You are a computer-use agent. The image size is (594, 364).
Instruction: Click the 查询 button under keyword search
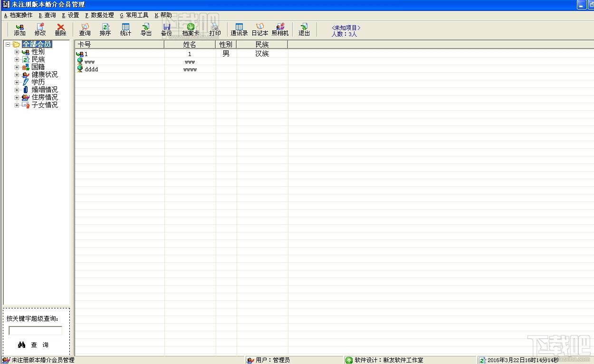34,345
